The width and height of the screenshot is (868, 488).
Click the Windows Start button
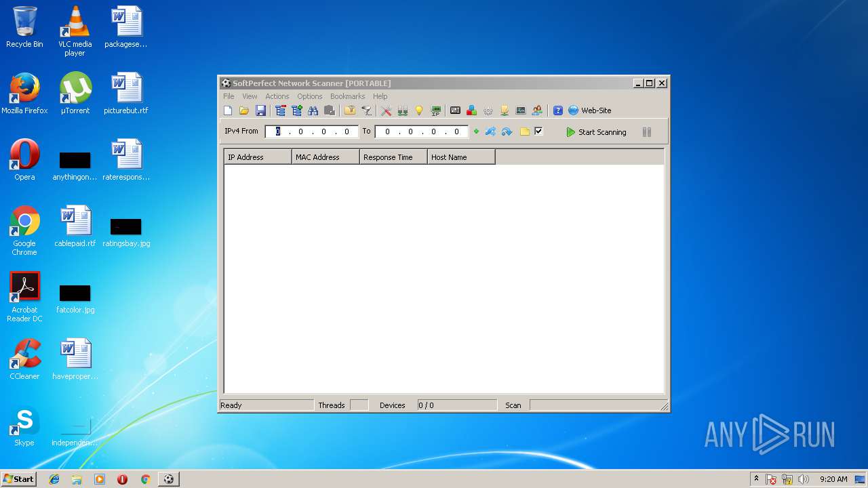(x=18, y=479)
